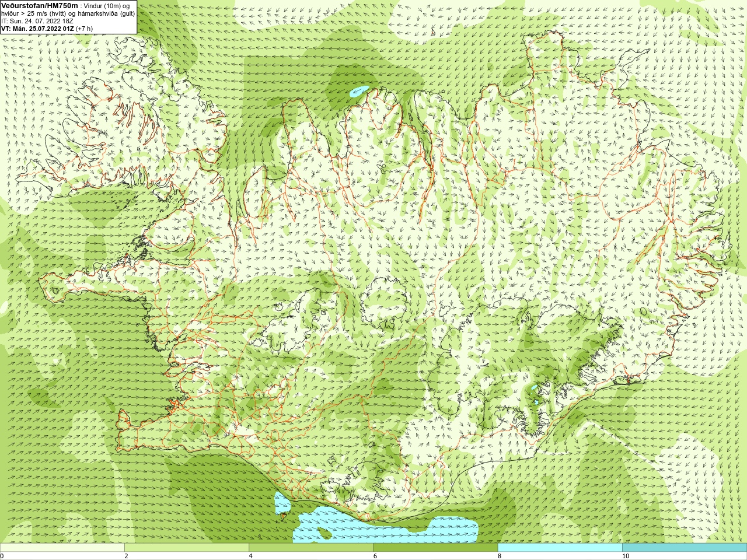Screen dimensions: 747x560
Task: Click the 'VT: Mán. 25.07.2022 01Z' line
Action: click(47, 29)
